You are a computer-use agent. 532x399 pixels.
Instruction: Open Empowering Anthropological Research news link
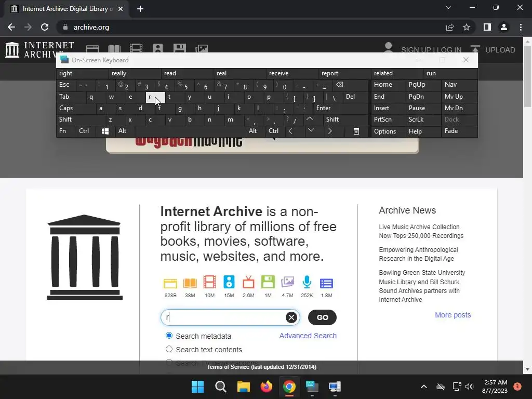tap(418, 254)
